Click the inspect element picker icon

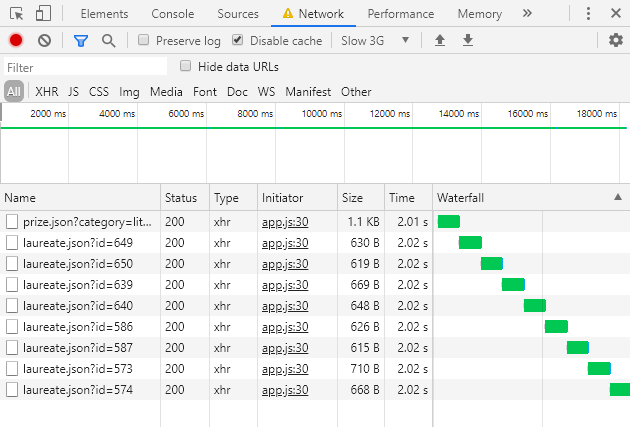click(x=17, y=14)
